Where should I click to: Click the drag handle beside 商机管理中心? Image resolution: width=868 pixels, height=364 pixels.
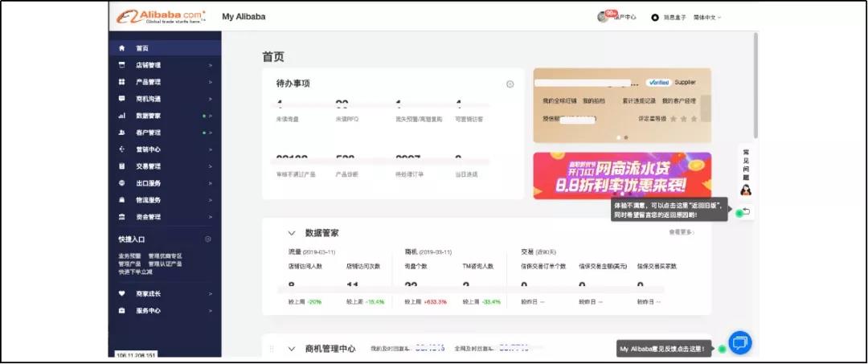tap(272, 349)
